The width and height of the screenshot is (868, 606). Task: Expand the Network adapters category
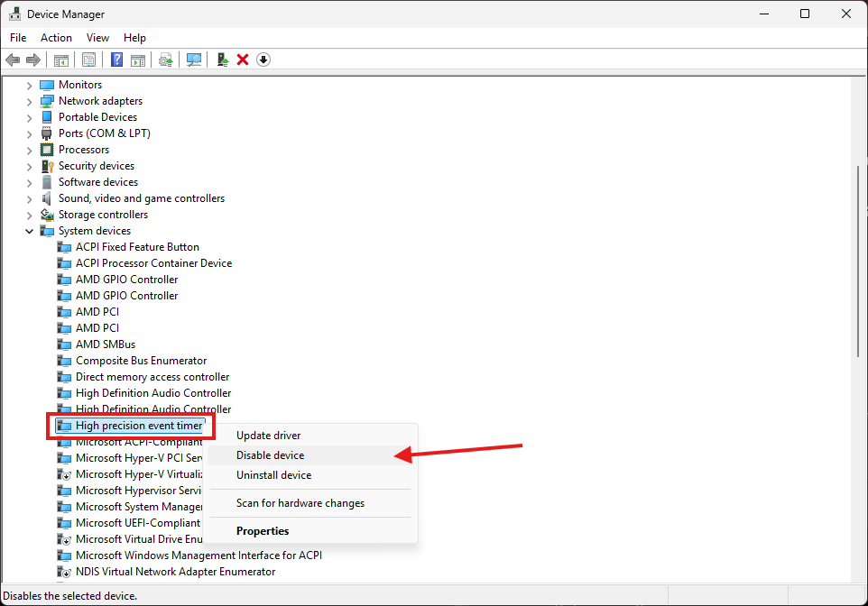30,102
